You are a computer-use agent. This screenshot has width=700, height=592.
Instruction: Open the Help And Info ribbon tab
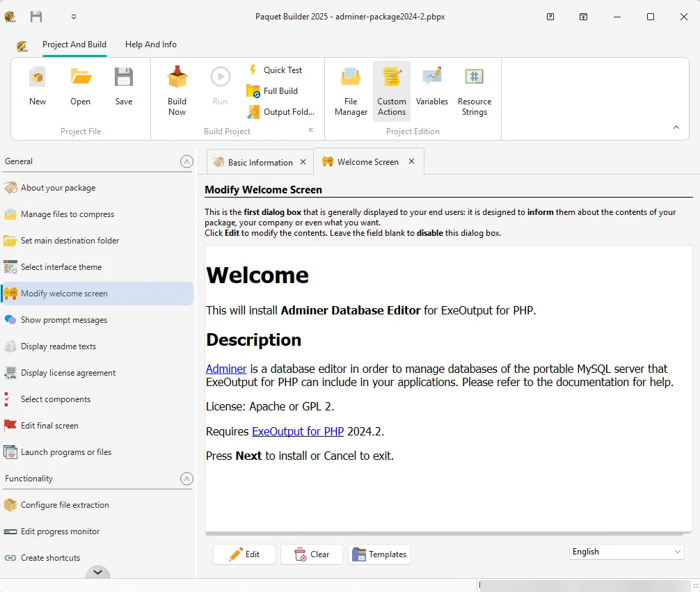coord(150,44)
